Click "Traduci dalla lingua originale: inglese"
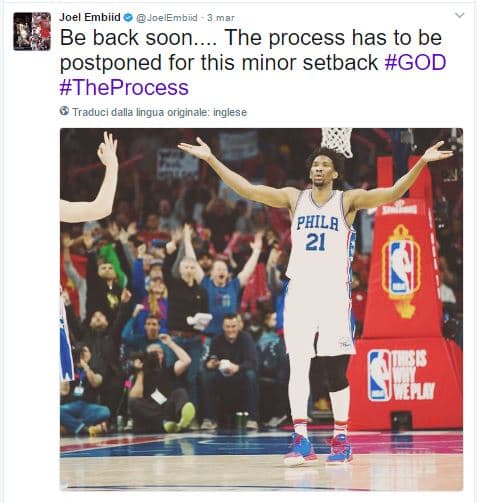 click(160, 112)
